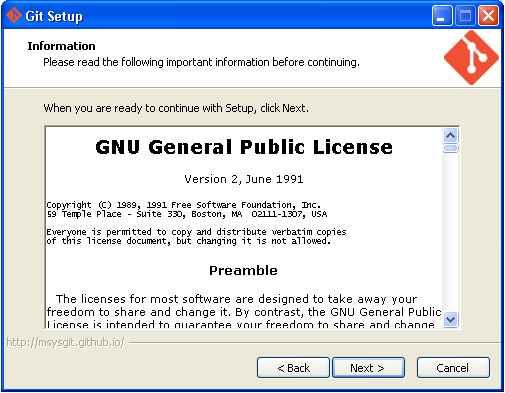Viewport: 505px width, 393px height.
Task: Click "Please read the following important information" text
Action: [x=201, y=62]
